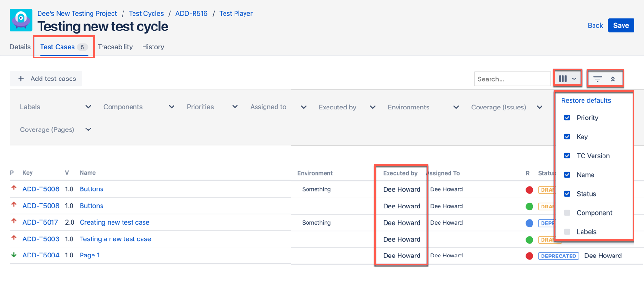Switch to the Traceability tab
The width and height of the screenshot is (644, 287).
(115, 47)
